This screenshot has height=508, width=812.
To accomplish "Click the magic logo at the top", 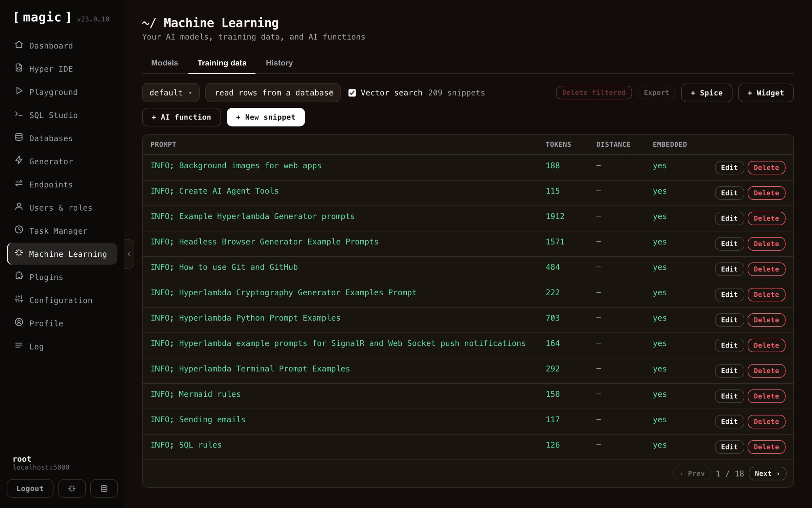I will pyautogui.click(x=42, y=17).
